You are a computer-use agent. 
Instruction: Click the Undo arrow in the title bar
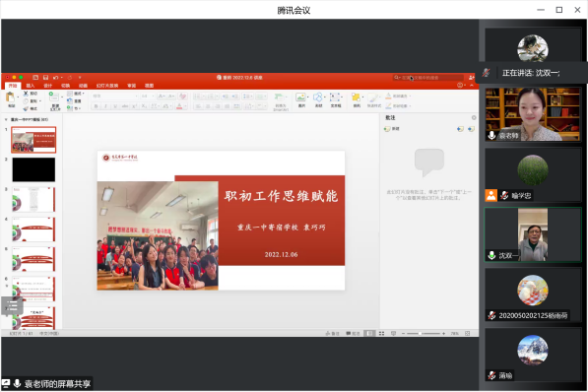click(x=55, y=77)
